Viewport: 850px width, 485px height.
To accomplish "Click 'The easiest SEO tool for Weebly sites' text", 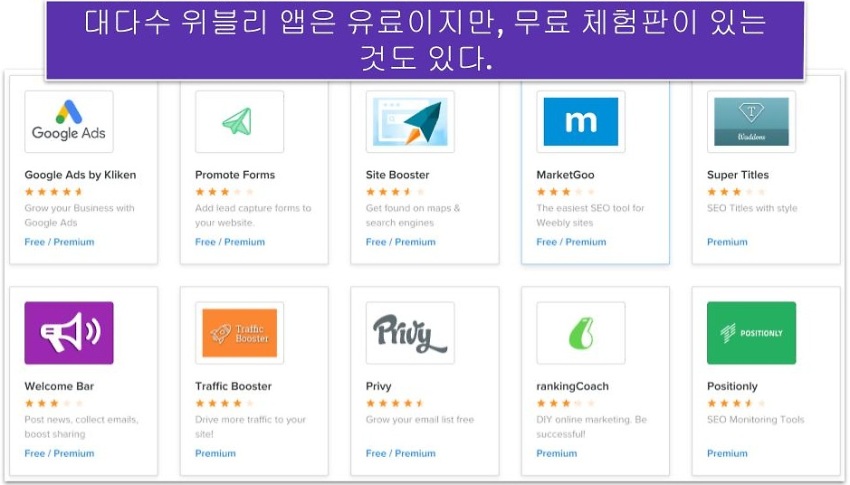I will coord(590,215).
